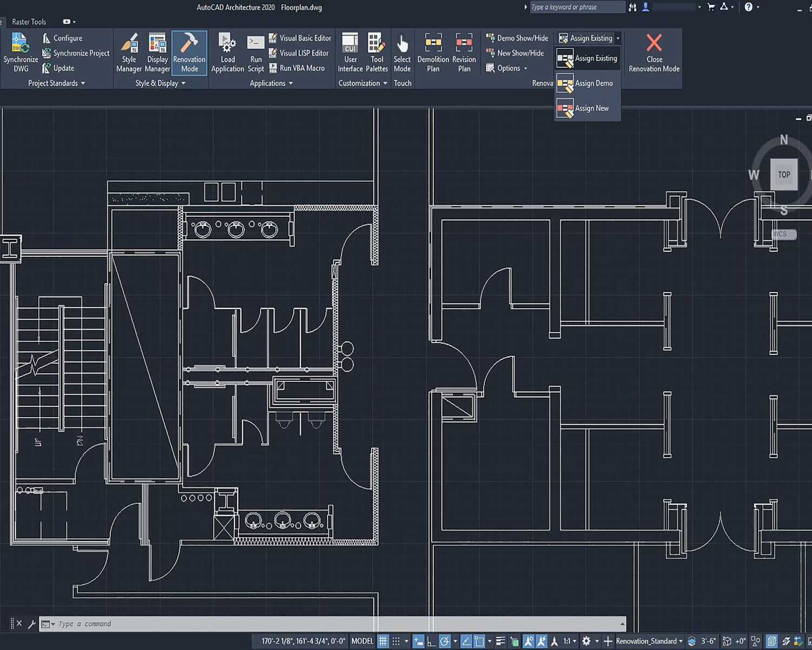
Task: Open Tool Palettes from the ribbon
Action: point(377,53)
